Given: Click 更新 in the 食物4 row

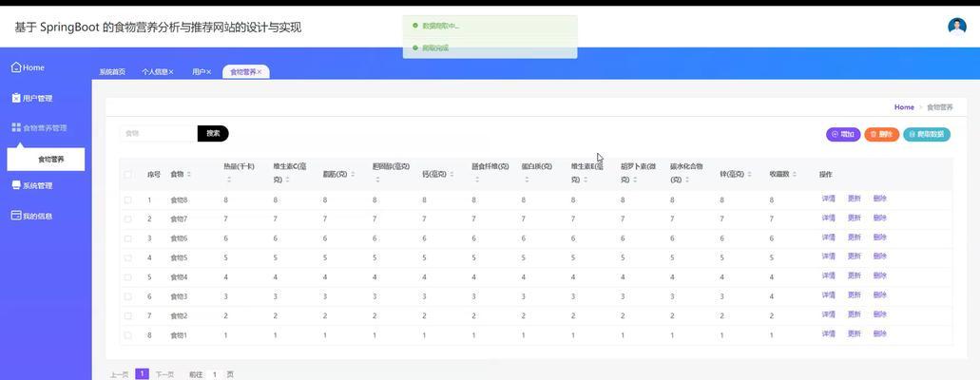Looking at the screenshot, I should (854, 275).
